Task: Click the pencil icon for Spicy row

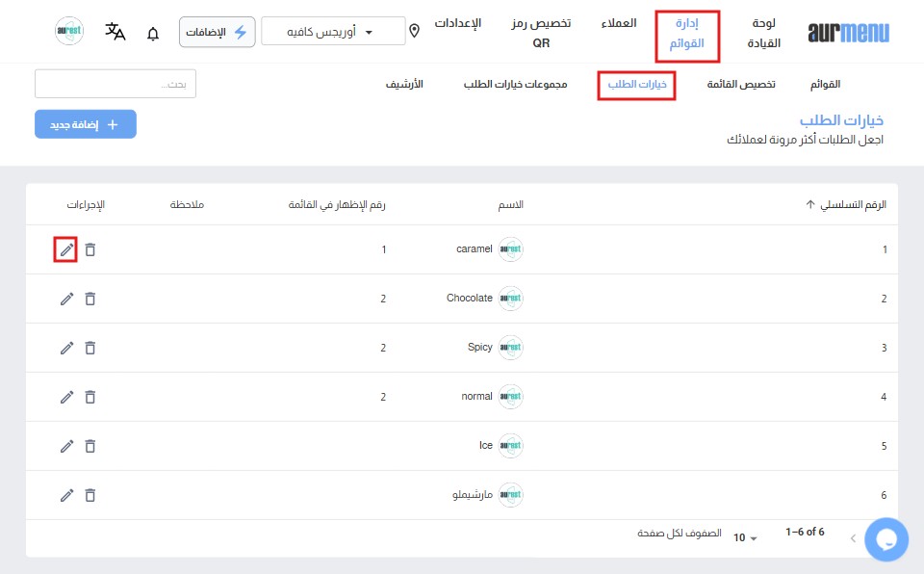Action: click(66, 348)
